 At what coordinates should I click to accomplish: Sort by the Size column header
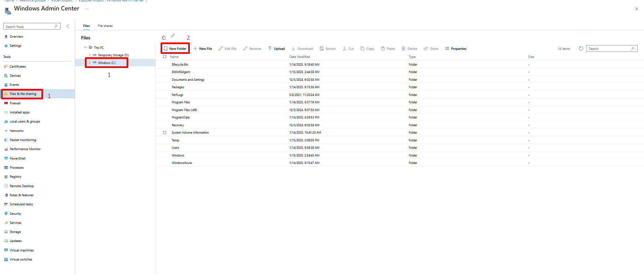click(531, 57)
